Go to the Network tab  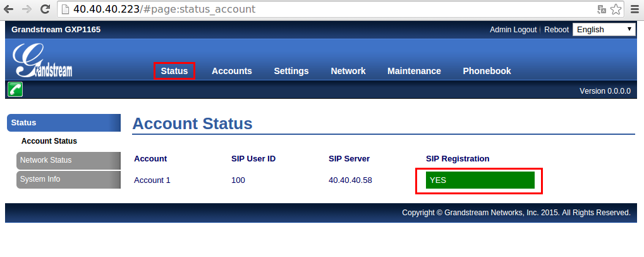click(x=348, y=71)
